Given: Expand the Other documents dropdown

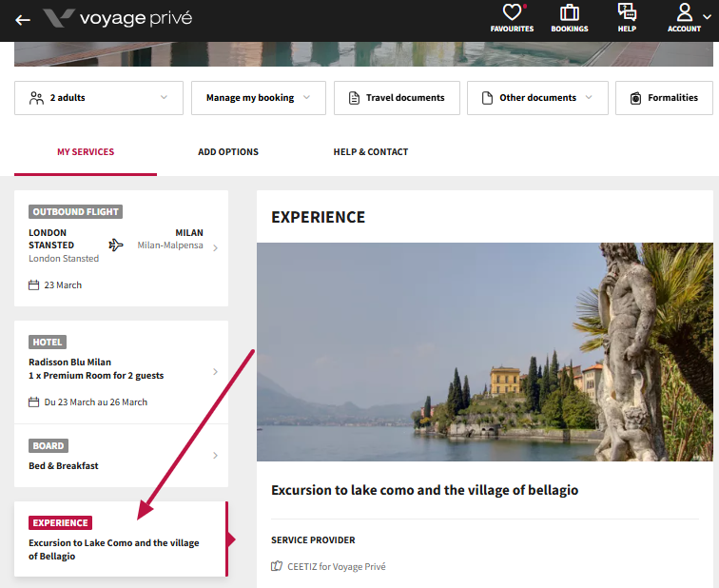Looking at the screenshot, I should pyautogui.click(x=537, y=98).
